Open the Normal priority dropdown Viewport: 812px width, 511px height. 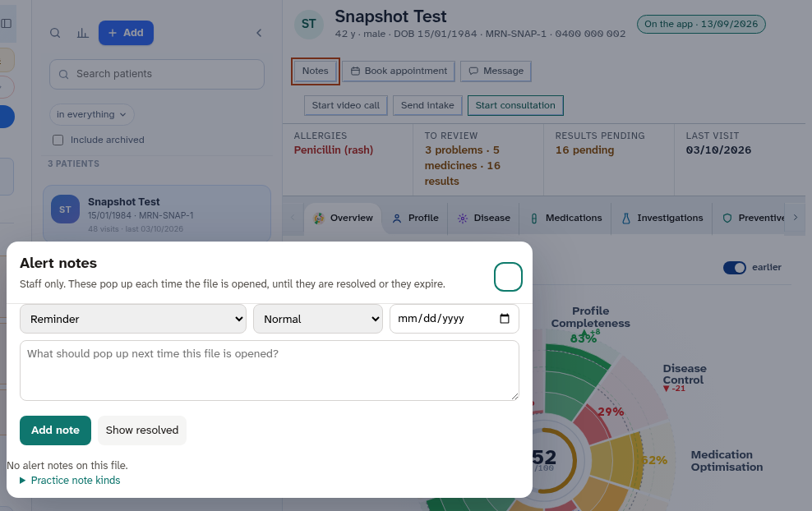point(318,319)
